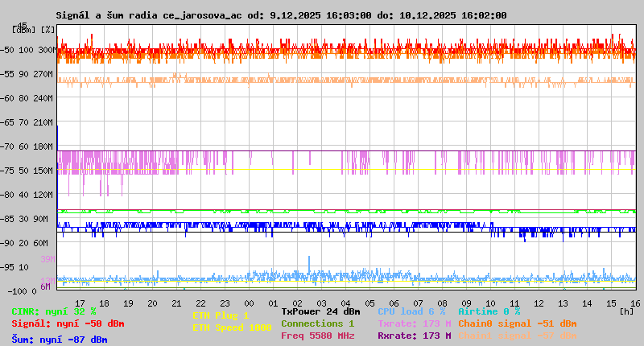Click the [h] unit label on time axis
This screenshot has width=644, height=346.
625,311
